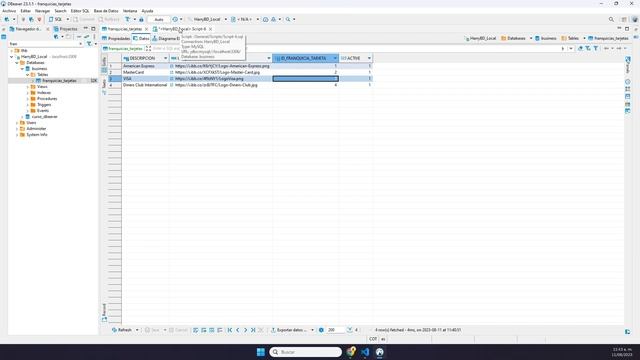Click the Commit toolbar button

tap(84, 19)
